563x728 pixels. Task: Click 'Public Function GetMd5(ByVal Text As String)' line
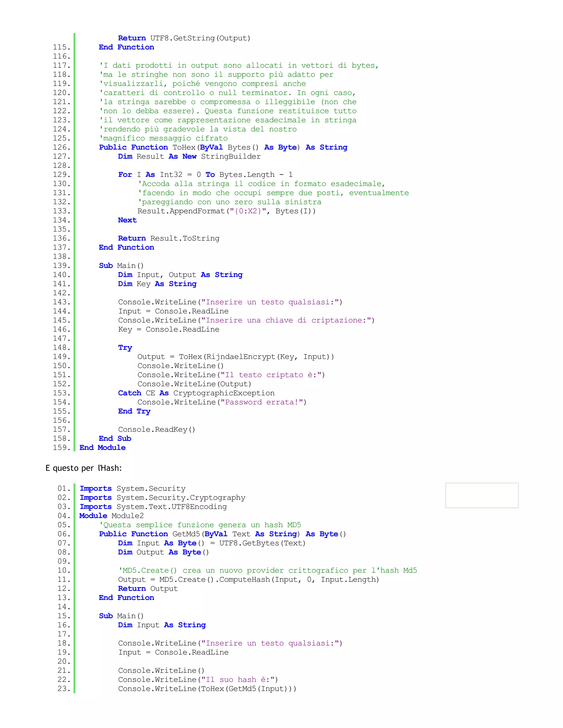pos(222,534)
